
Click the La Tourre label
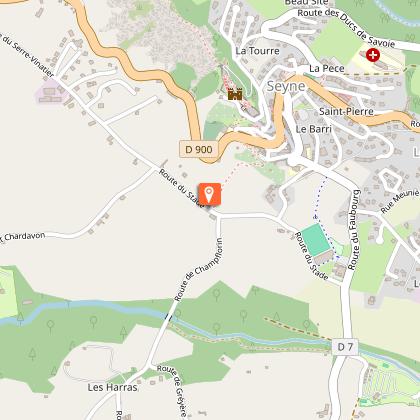click(257, 51)
